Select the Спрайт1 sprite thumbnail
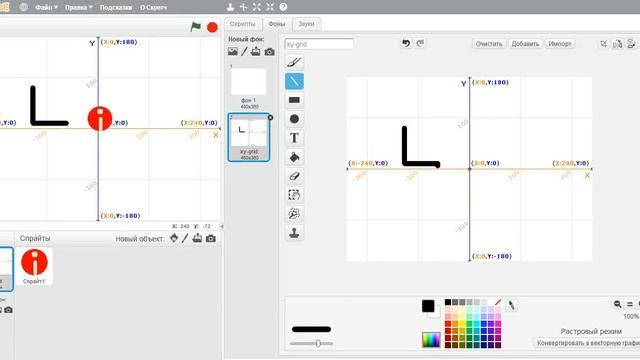 point(34,266)
